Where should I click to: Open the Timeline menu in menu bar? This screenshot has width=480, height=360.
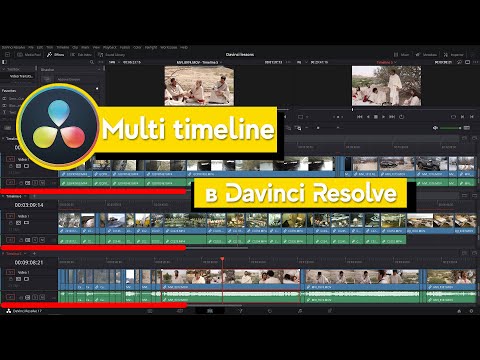pyautogui.click(x=63, y=48)
